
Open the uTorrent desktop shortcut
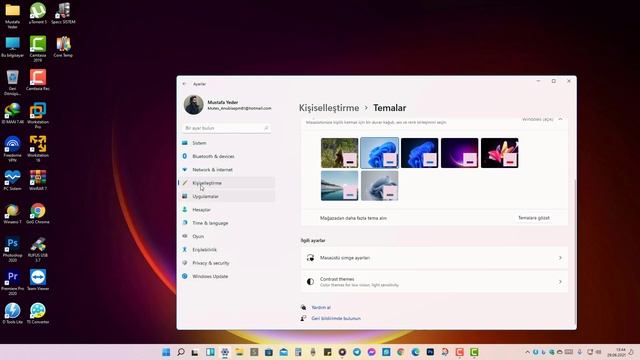pos(38,13)
